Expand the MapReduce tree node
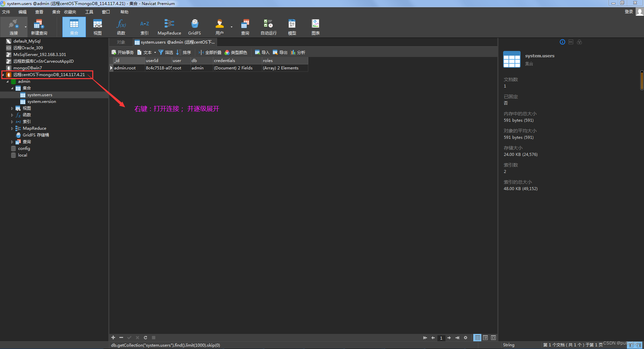This screenshot has height=349, width=644. point(12,128)
